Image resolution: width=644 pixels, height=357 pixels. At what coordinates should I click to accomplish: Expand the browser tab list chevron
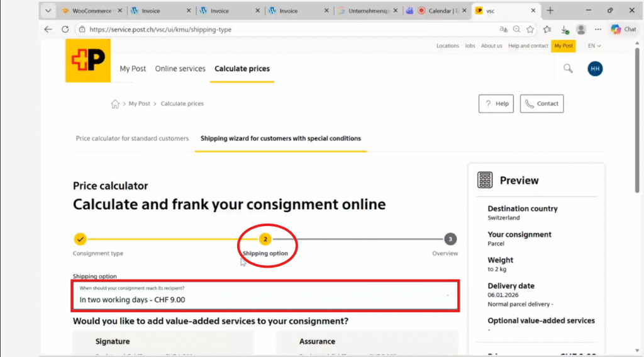tap(48, 11)
